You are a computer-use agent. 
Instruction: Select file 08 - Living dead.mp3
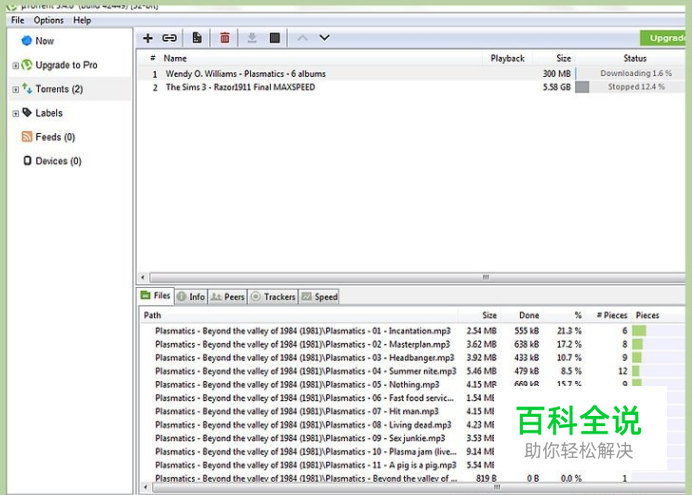pos(303,425)
